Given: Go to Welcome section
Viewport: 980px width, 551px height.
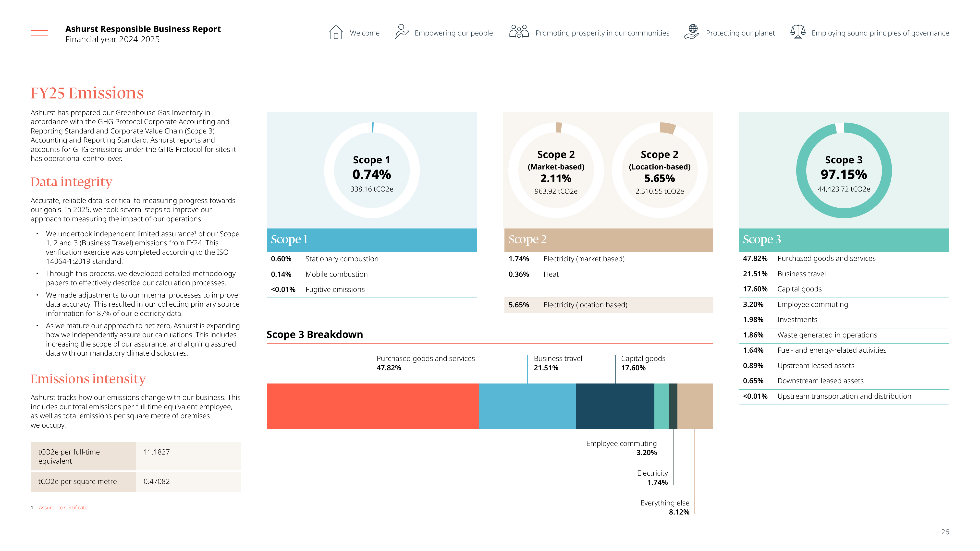Looking at the screenshot, I should (365, 33).
